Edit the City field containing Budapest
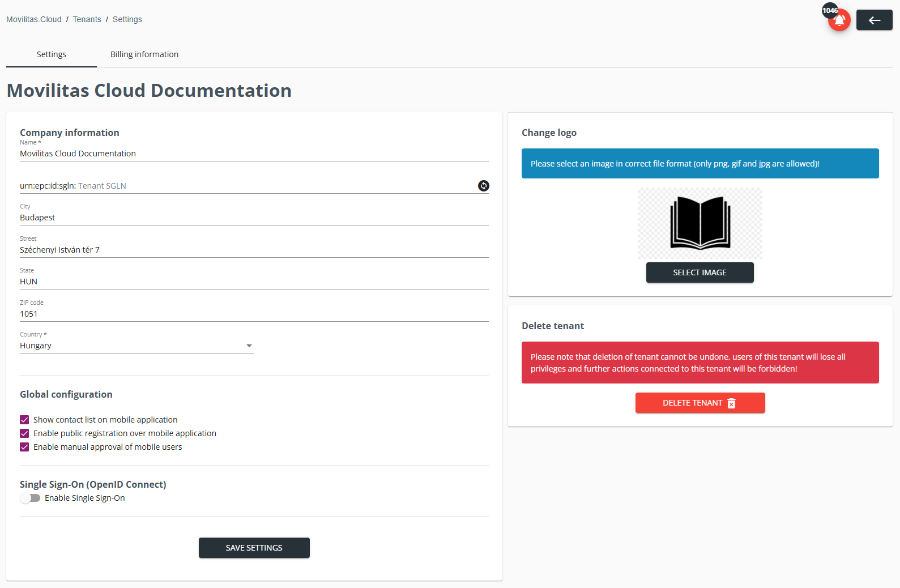900x588 pixels. (254, 218)
